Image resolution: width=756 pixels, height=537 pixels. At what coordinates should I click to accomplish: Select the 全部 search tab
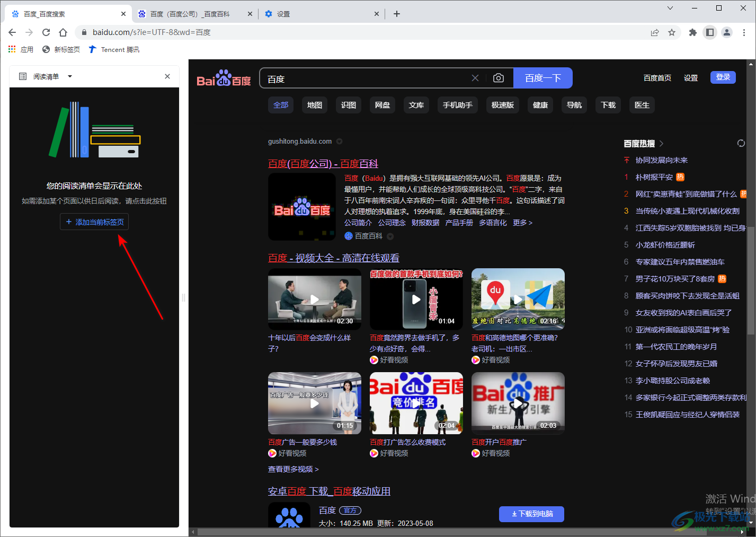click(x=281, y=105)
